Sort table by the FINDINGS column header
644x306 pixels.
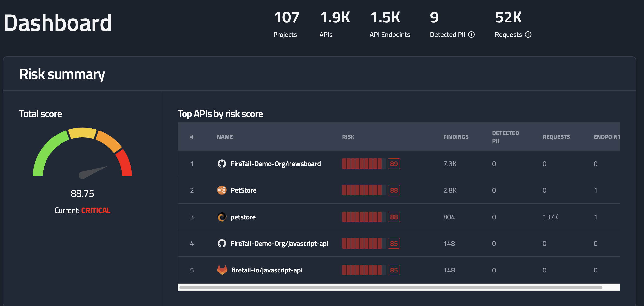pos(456,137)
